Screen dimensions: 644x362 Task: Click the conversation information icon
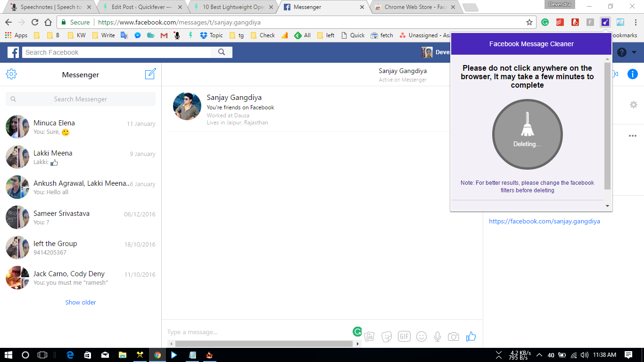coord(633,74)
